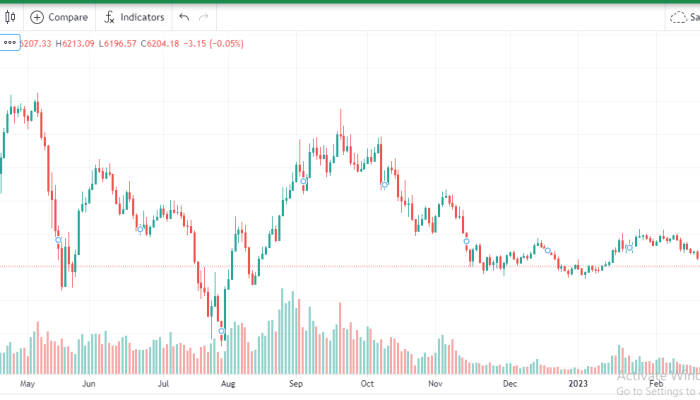Screen dimensions: 700x400
Task: Click the Compare label text
Action: pos(68,17)
